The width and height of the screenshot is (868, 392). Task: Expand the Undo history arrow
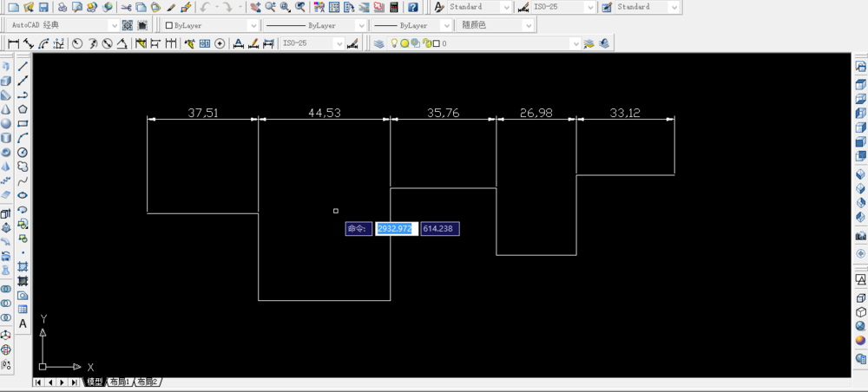click(x=217, y=7)
